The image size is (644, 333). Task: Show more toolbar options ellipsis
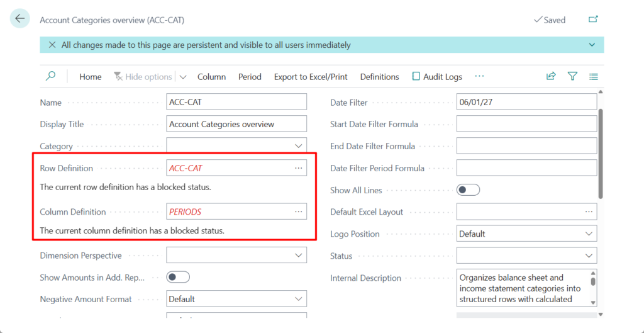pos(479,76)
